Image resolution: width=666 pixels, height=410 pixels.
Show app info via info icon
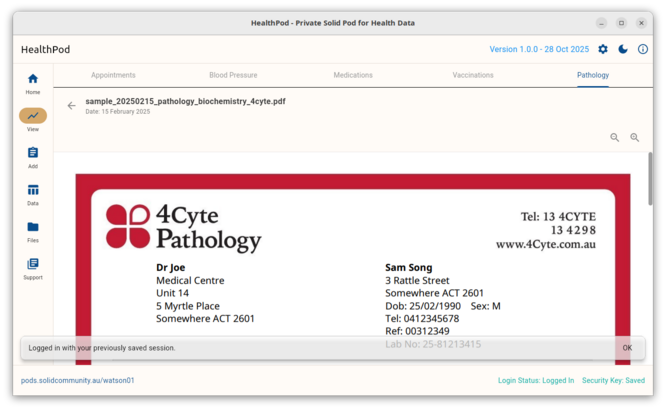click(x=643, y=49)
